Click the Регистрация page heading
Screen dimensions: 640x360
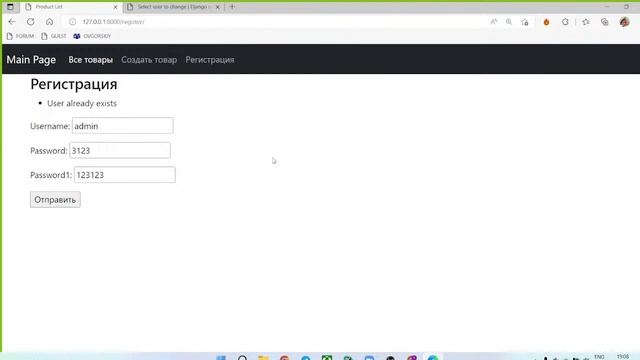tap(74, 84)
